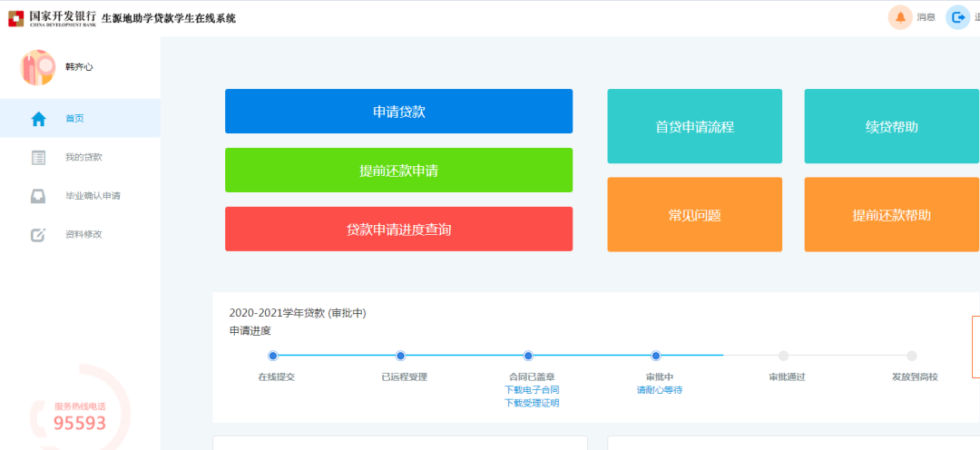
Task: Click the 审批中 progress step dot
Action: (656, 356)
